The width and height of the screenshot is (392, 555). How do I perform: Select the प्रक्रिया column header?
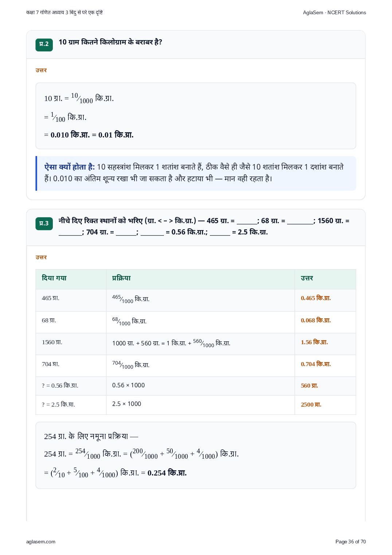pos(200,279)
